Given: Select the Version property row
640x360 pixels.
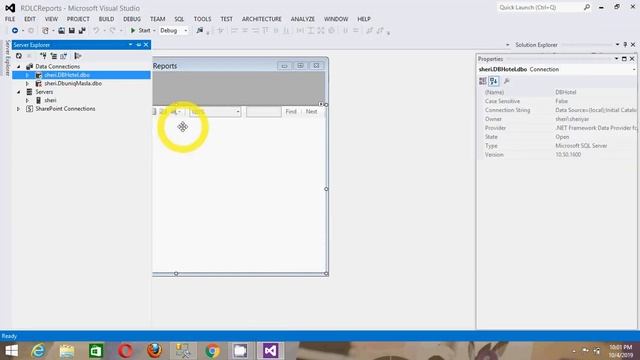Looking at the screenshot, I should click(x=558, y=155).
